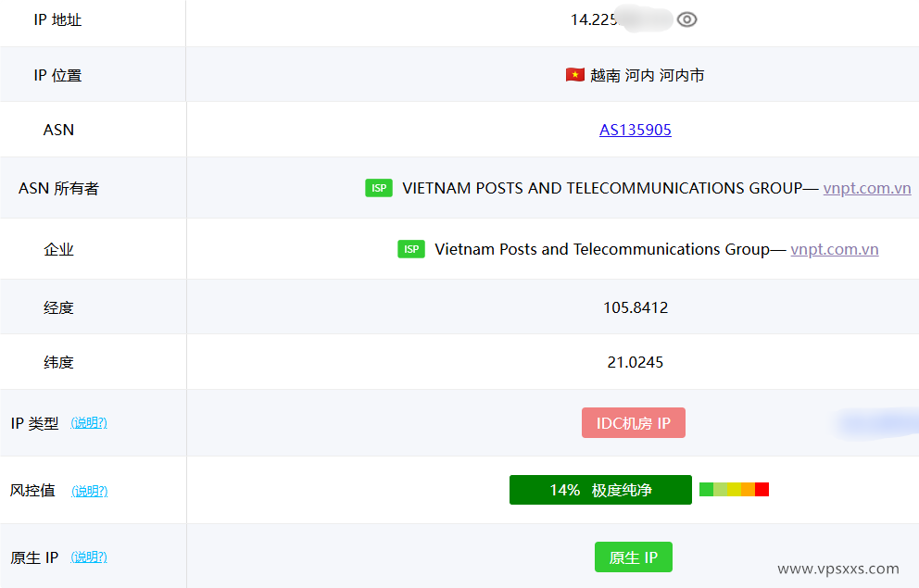Click the orange block in the risk color scale
The width and height of the screenshot is (919, 588).
748,489
